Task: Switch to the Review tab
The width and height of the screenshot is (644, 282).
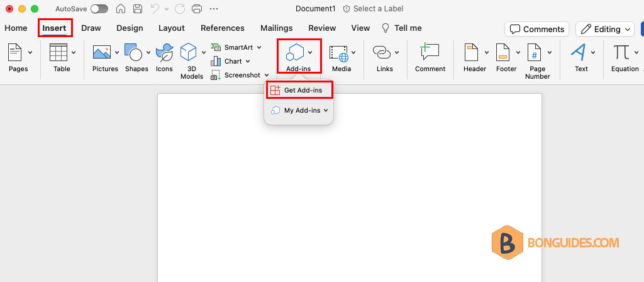Action: [x=322, y=28]
